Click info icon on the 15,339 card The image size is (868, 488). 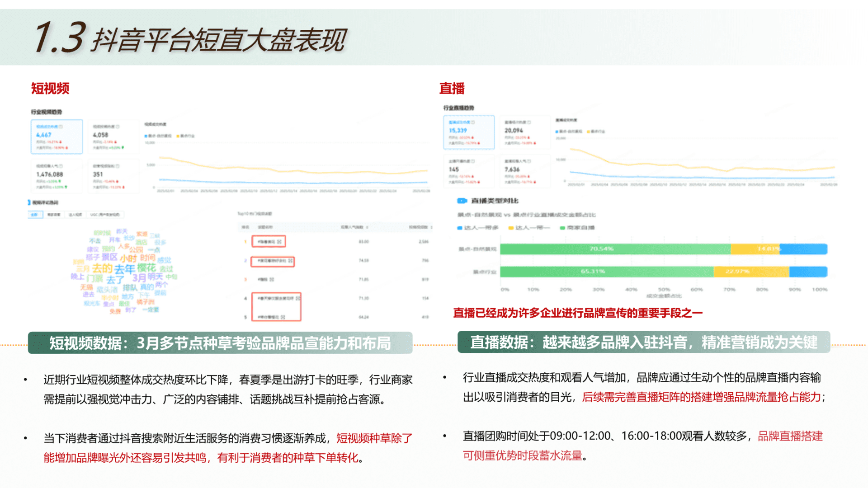point(473,122)
